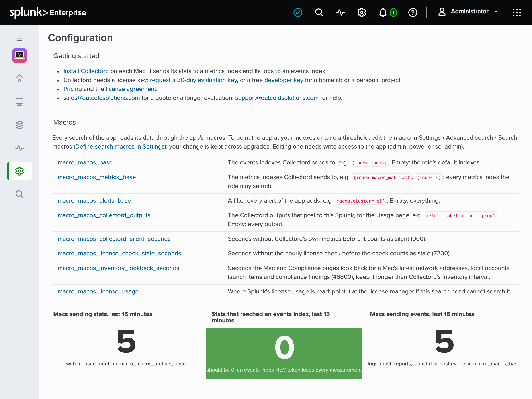
Task: Click the metric.label.output="prod" code example
Action: 460,215
